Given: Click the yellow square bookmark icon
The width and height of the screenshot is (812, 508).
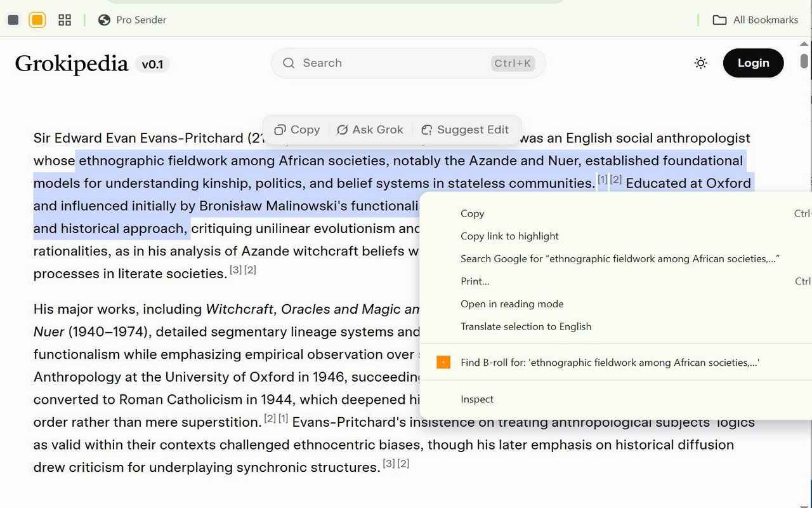Looking at the screenshot, I should point(37,20).
